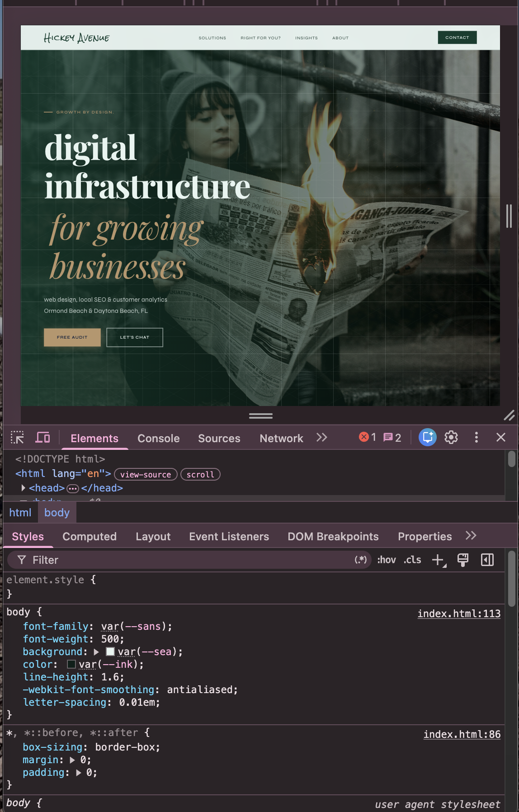The image size is (519, 812).
Task: Open the --ink color swatch
Action: pyautogui.click(x=71, y=664)
